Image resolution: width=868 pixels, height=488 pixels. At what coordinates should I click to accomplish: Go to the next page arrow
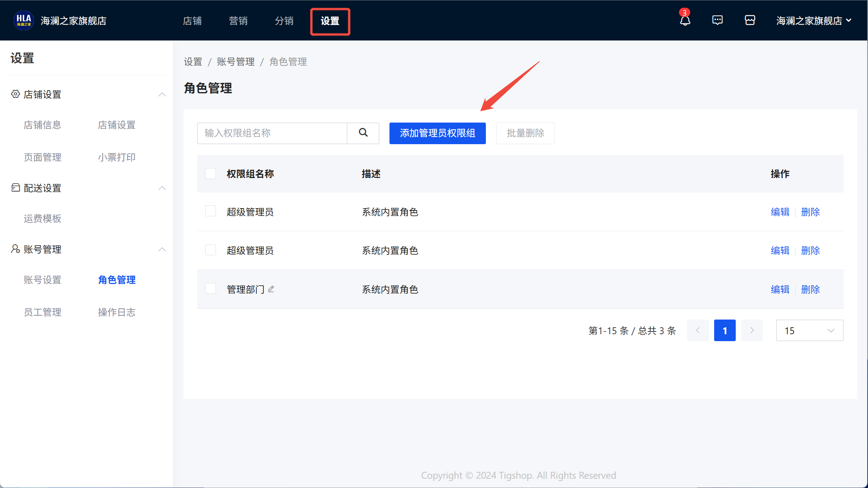752,330
